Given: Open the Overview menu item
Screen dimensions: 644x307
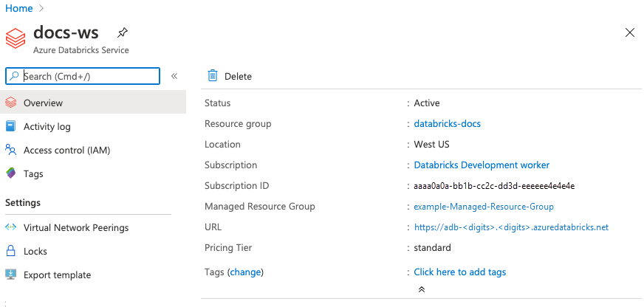Looking at the screenshot, I should (x=93, y=103).
